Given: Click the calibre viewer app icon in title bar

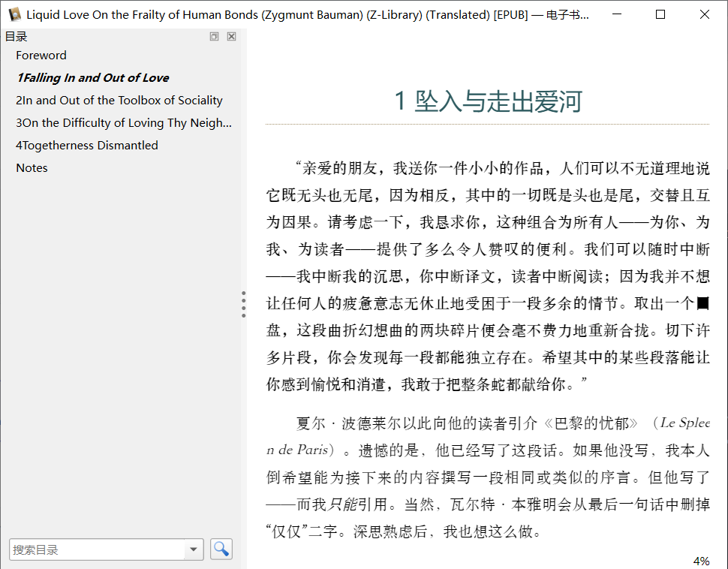Looking at the screenshot, I should [x=14, y=14].
